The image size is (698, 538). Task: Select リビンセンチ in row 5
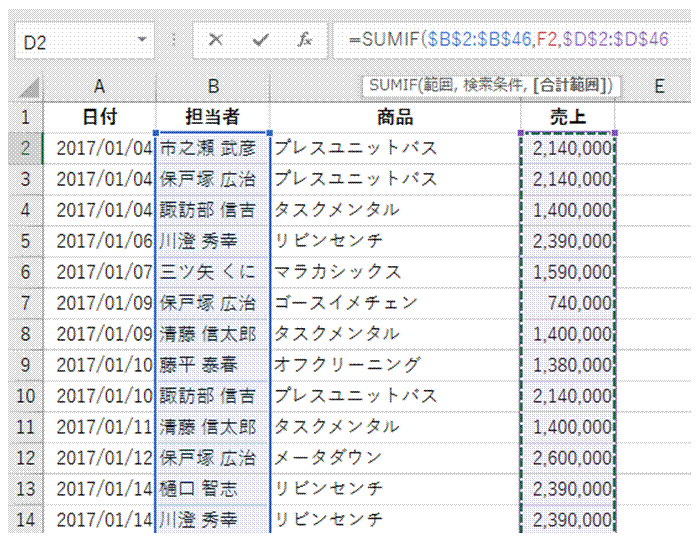pos(395,241)
